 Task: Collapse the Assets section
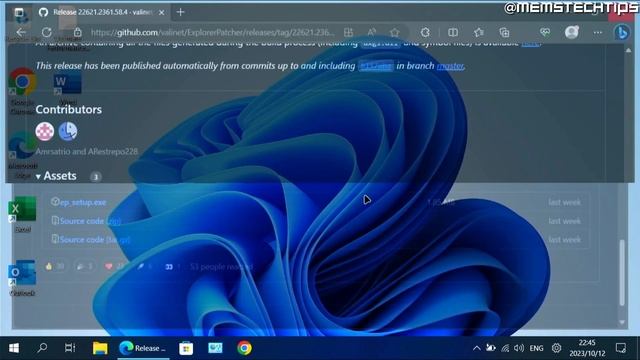pyautogui.click(x=56, y=176)
